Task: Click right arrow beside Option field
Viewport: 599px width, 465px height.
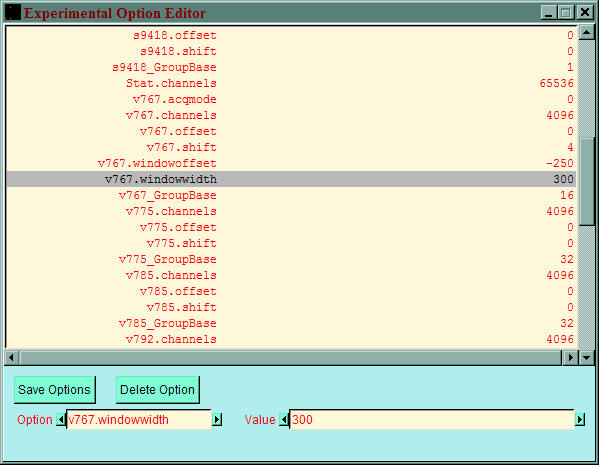Action: coord(217,420)
